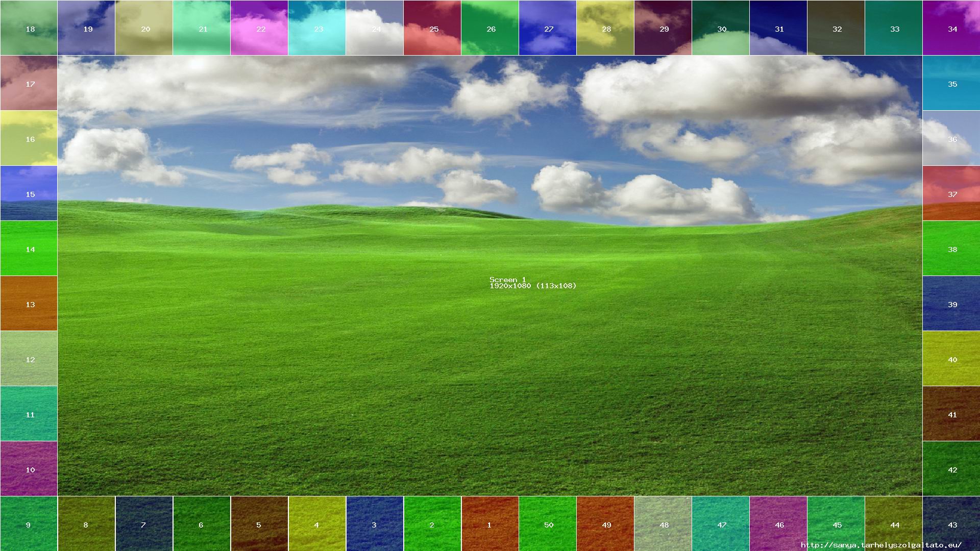
Task: Choose the pale green tile numbered 48
Action: (663, 523)
